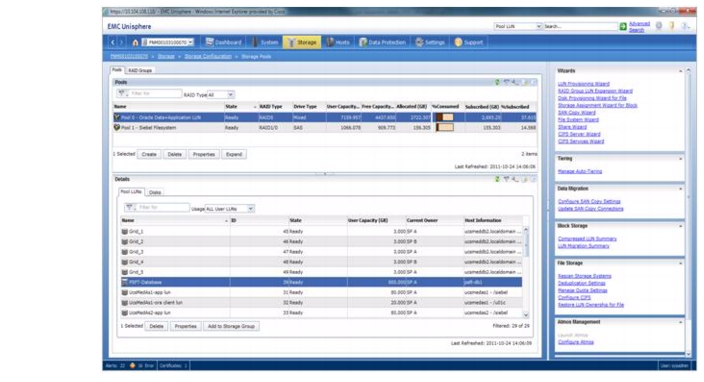Switch to the Disks tab
Viewport: 704px width, 382px height.
[155, 192]
